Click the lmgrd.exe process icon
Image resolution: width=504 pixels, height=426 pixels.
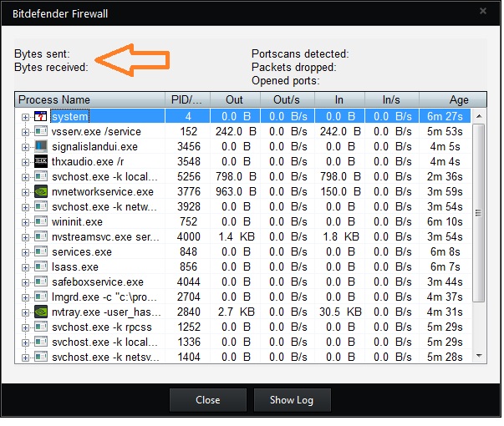pyautogui.click(x=41, y=297)
